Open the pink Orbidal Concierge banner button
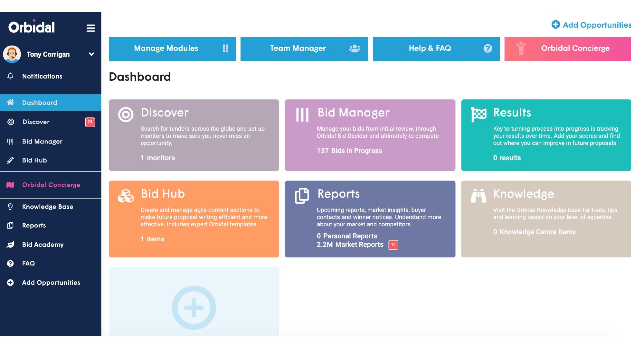The image size is (644, 362). (567, 49)
